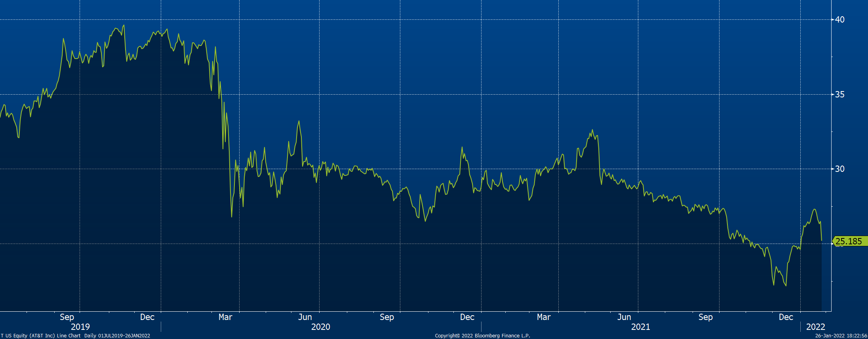
Task: Click the Mar label left of Jun 2020
Action: tap(225, 317)
